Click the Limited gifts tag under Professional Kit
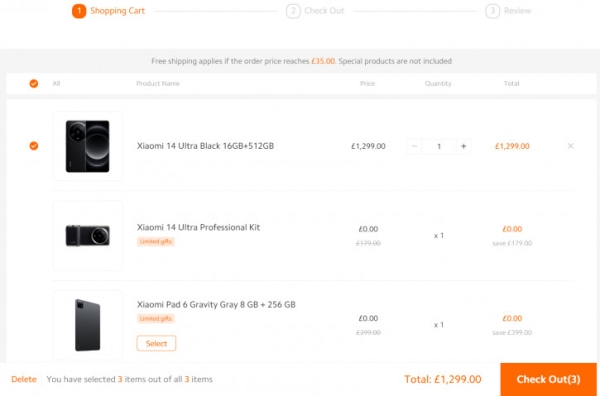The image size is (600, 396). point(156,241)
